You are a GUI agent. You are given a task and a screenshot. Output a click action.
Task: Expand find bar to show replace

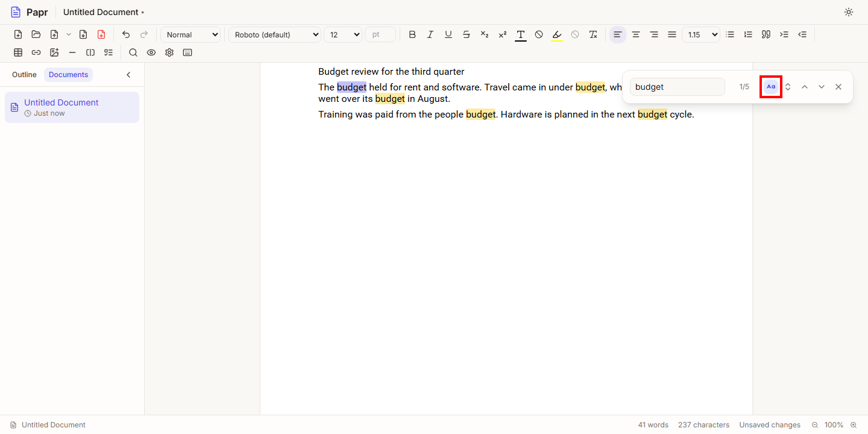click(x=788, y=87)
